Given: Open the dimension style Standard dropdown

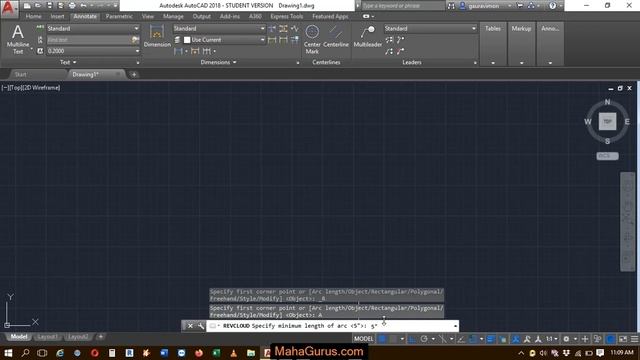Looking at the screenshot, I should 219,29.
